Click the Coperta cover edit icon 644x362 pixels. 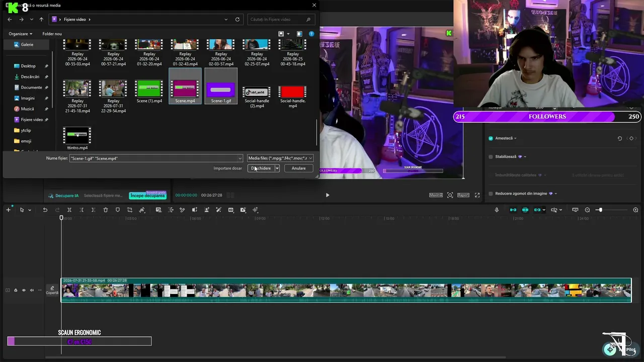click(x=52, y=290)
